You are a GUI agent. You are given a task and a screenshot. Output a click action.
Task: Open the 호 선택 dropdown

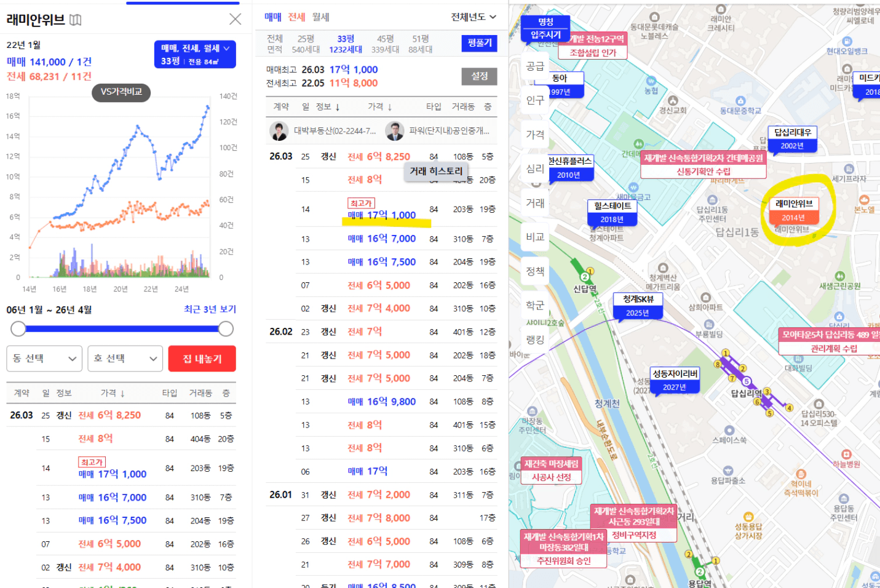coord(125,359)
